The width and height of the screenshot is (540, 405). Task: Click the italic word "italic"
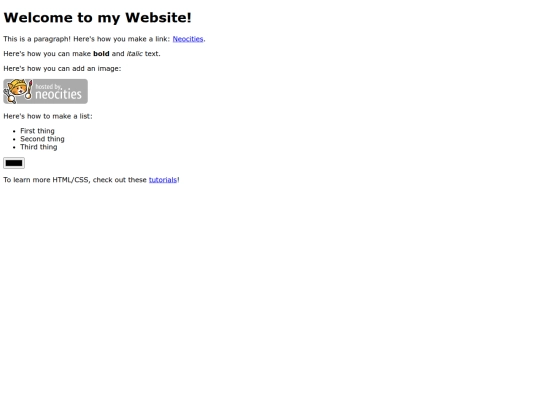point(134,54)
